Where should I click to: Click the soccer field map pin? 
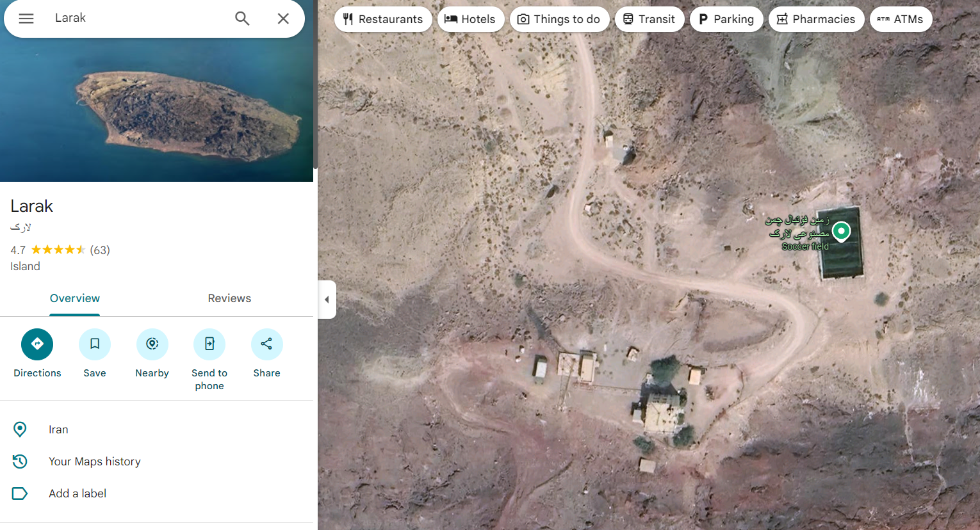click(841, 231)
